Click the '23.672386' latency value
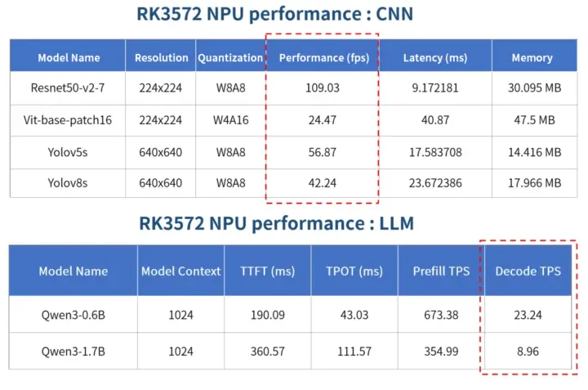This screenshot has width=588, height=390. 435,183
